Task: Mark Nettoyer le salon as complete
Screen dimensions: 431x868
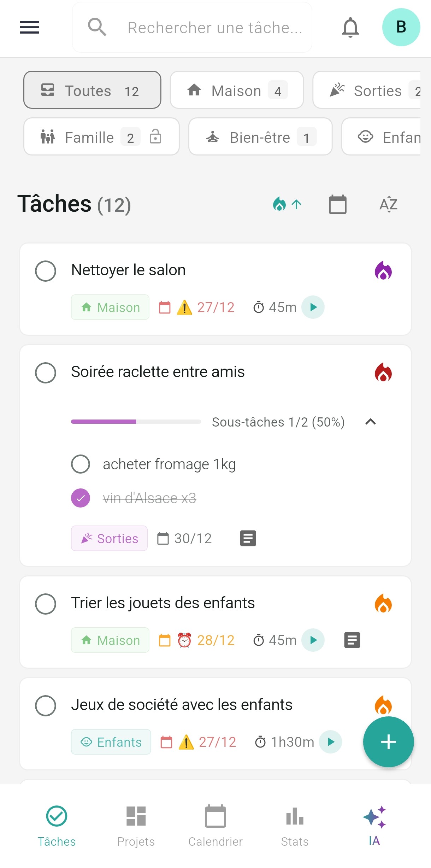Action: coord(46,271)
